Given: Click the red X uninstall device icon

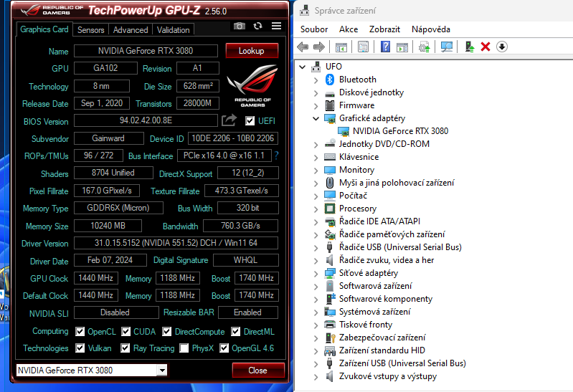Looking at the screenshot, I should pos(486,47).
